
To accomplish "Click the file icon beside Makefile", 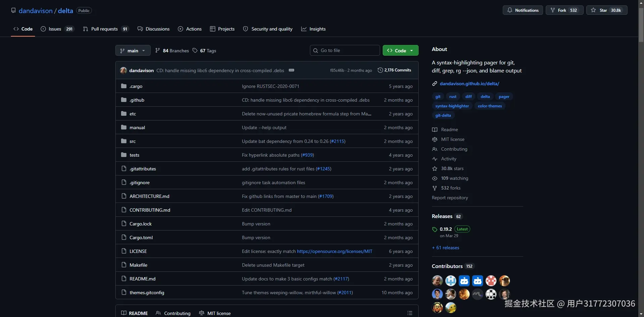I will [124, 265].
